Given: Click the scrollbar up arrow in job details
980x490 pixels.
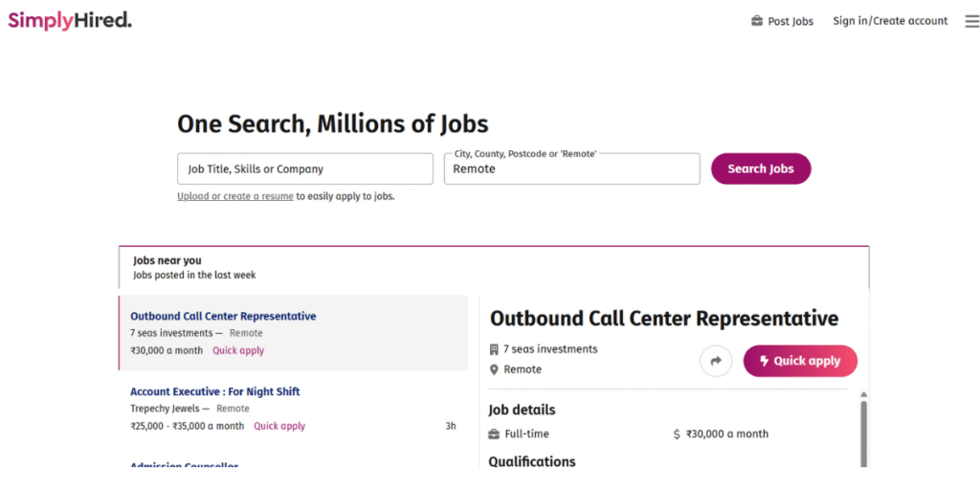Looking at the screenshot, I should [864, 394].
